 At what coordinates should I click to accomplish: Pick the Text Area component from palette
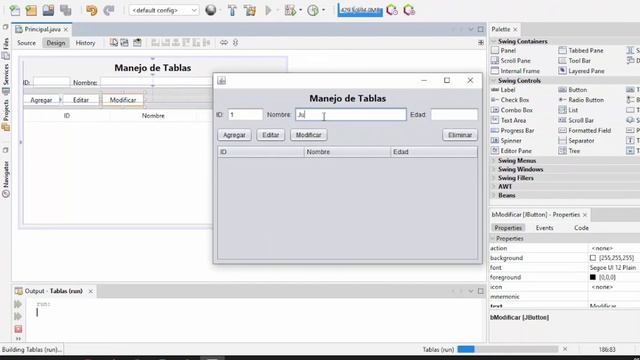click(x=509, y=120)
